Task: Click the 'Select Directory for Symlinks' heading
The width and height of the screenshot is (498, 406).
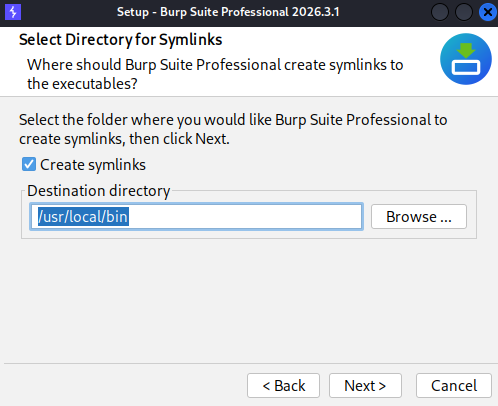Action: coord(121,40)
